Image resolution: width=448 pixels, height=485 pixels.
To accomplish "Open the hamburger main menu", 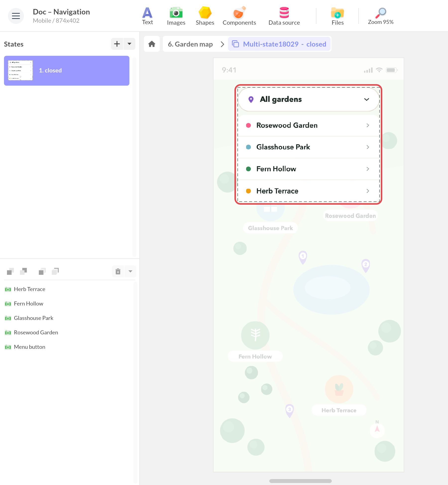I will [16, 16].
